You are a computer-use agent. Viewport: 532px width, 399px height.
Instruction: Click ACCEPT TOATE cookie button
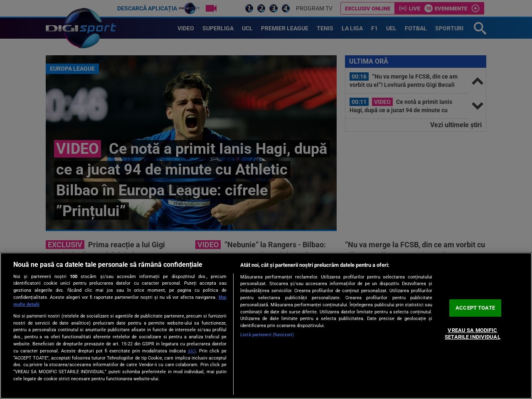(475, 308)
